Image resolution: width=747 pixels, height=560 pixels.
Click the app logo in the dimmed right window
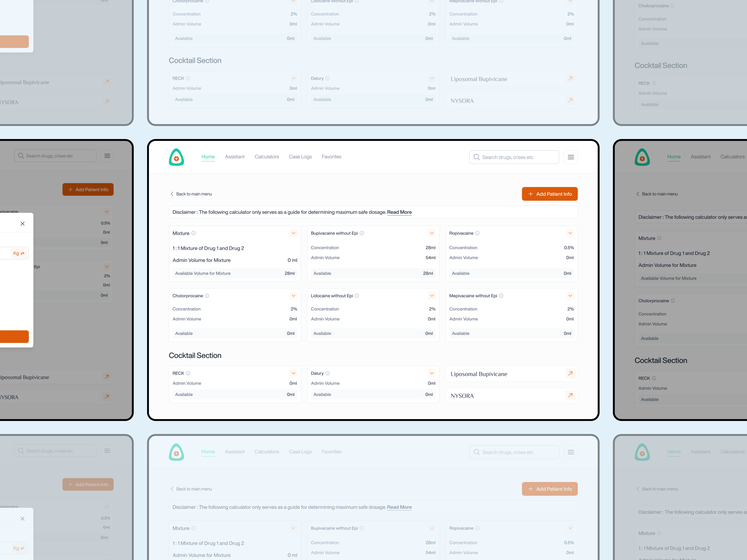pyautogui.click(x=642, y=157)
